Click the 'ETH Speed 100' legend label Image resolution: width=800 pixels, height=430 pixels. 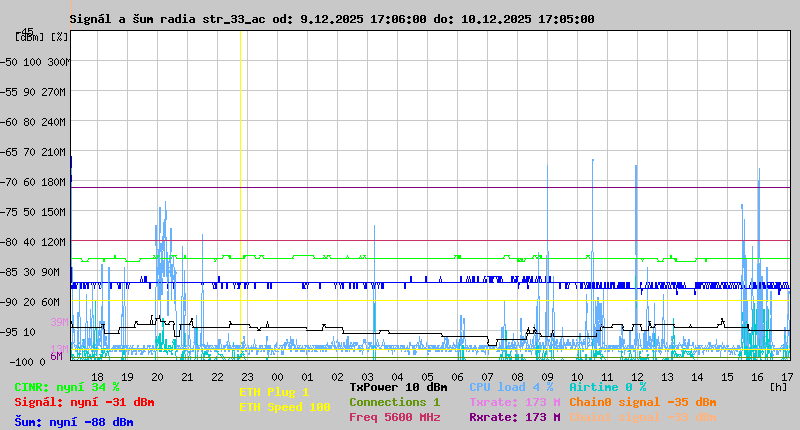(285, 408)
